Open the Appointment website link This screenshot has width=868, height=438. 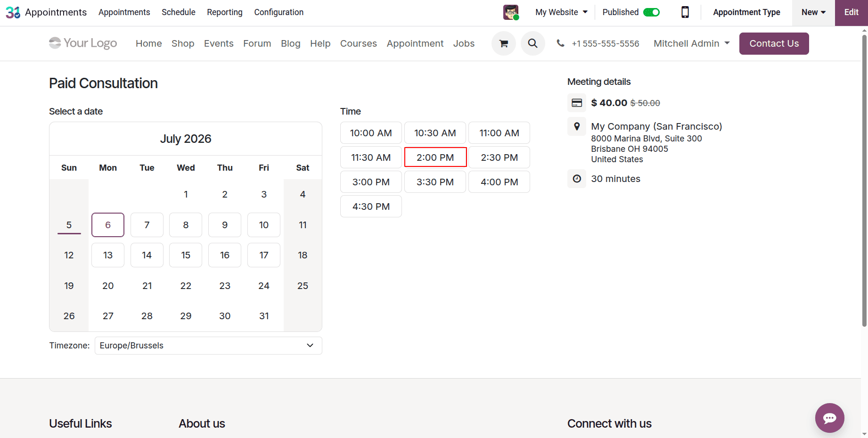[415, 43]
